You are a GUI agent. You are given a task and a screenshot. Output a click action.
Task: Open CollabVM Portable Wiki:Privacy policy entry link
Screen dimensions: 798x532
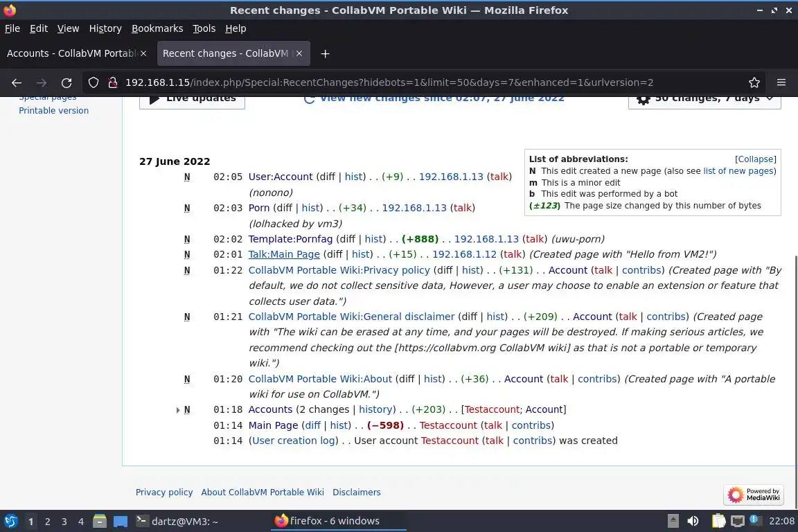(339, 270)
